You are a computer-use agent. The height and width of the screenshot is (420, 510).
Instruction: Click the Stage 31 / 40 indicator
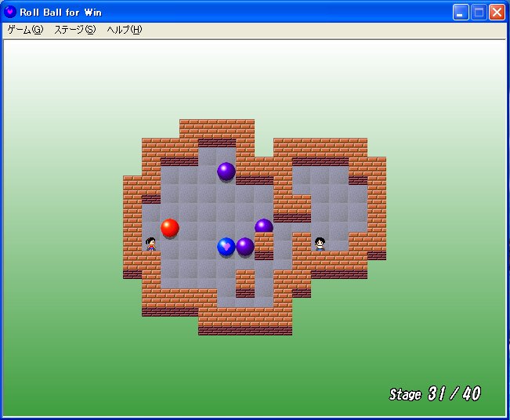pyautogui.click(x=435, y=393)
